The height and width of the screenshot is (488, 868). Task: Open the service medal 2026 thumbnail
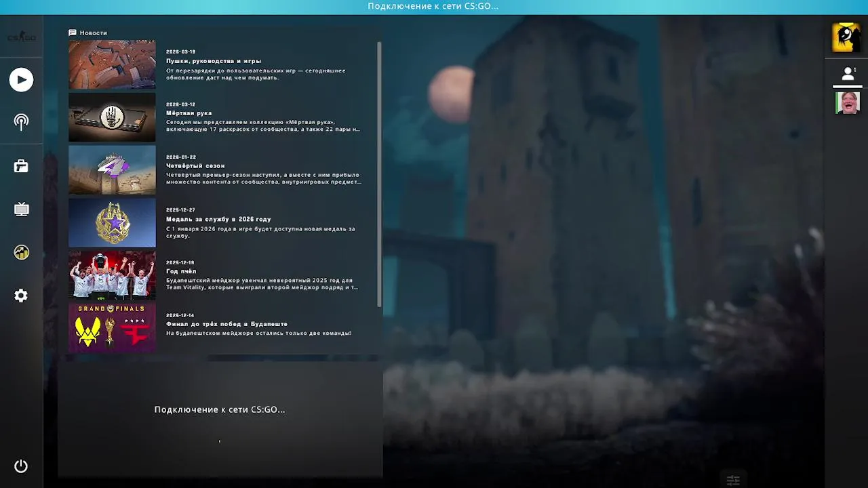tap(112, 222)
